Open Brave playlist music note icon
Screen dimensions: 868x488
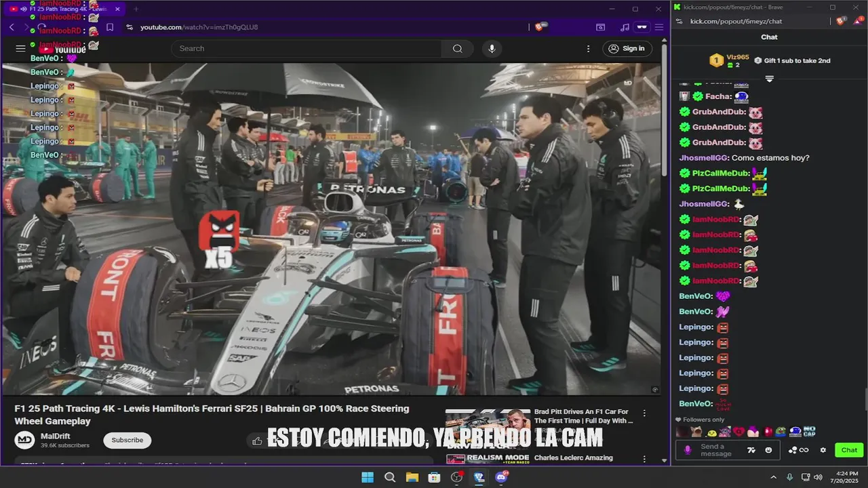625,27
